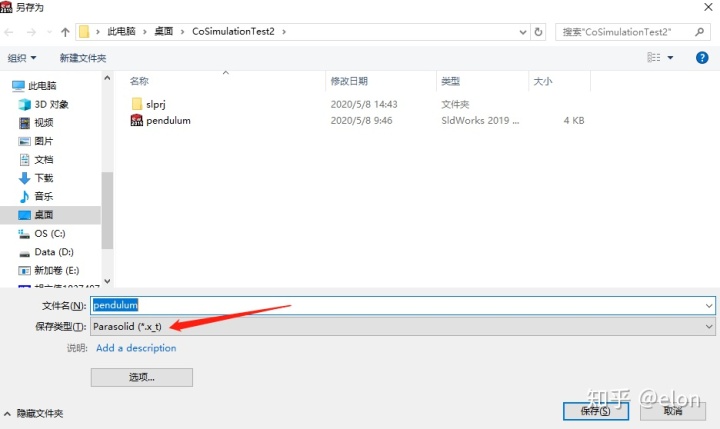Click the refresh button beside address bar
720x429 pixels.
(x=539, y=32)
